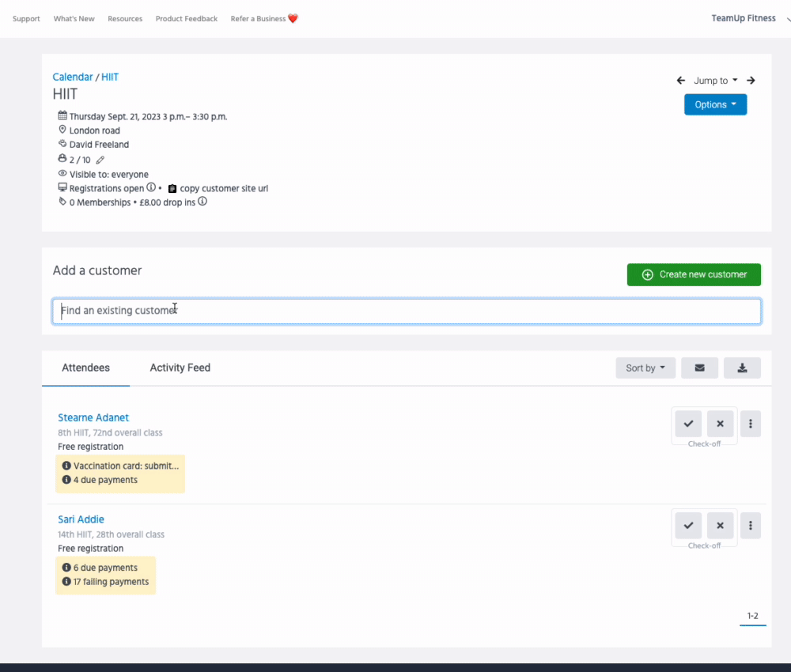Click the Create new customer button
The height and width of the screenshot is (672, 791).
[x=694, y=274]
